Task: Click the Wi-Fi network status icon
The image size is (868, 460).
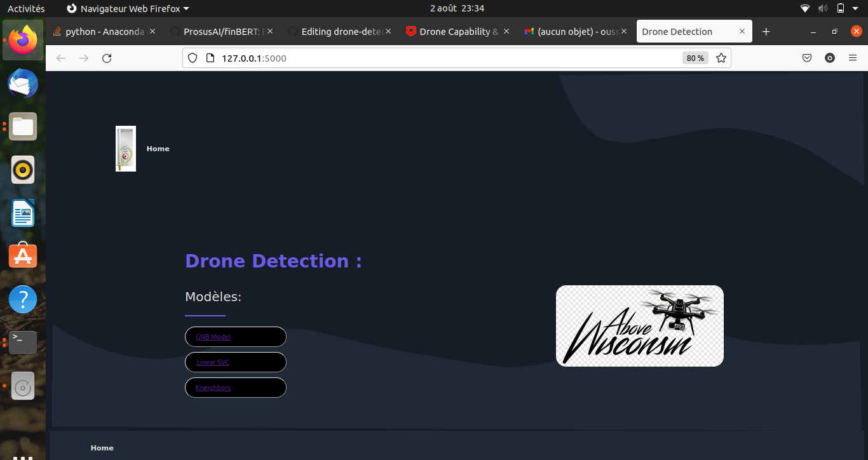Action: click(x=805, y=8)
